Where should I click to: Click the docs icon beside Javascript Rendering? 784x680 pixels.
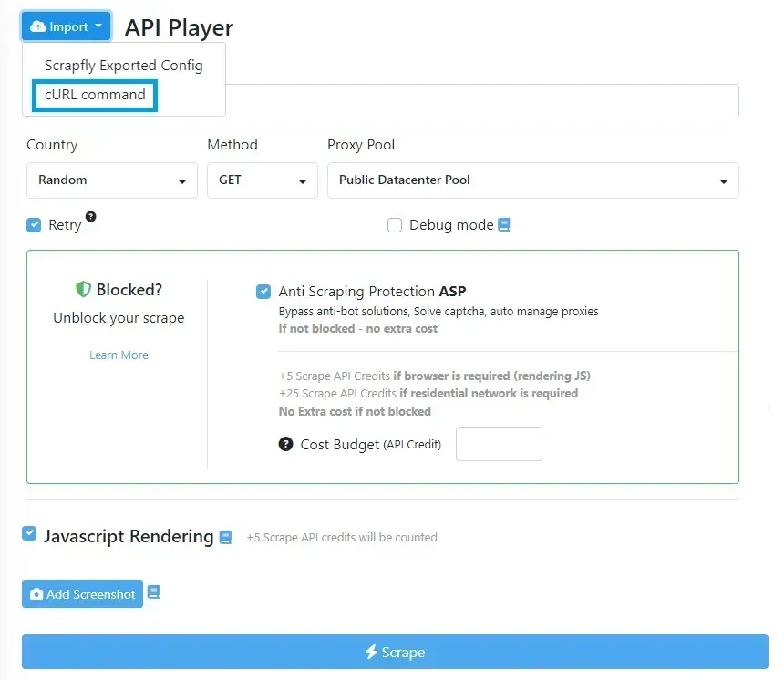(x=224, y=537)
